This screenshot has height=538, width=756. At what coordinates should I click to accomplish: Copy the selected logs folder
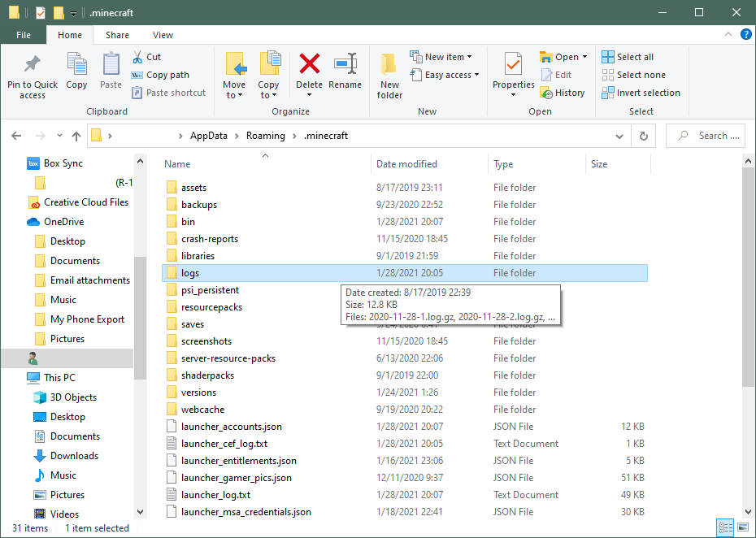(76, 73)
